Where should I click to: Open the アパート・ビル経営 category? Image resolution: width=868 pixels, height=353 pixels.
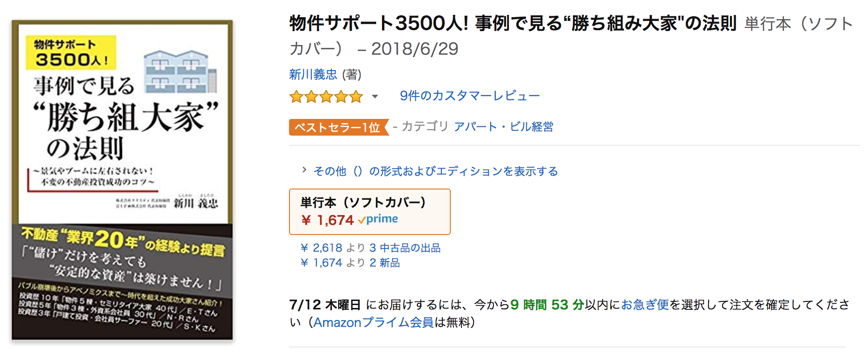coord(504,127)
